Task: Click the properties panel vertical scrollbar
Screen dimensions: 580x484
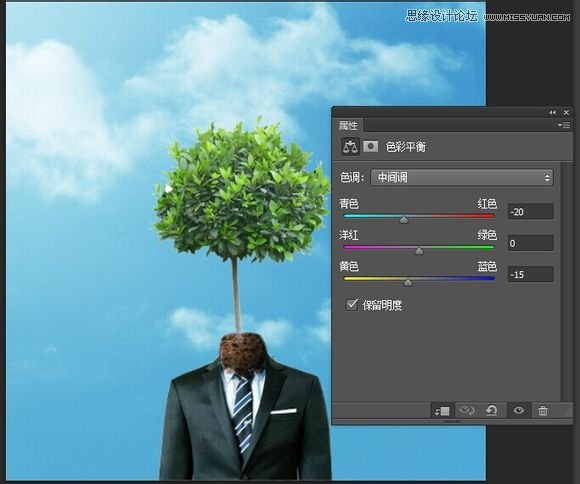Action: click(567, 281)
